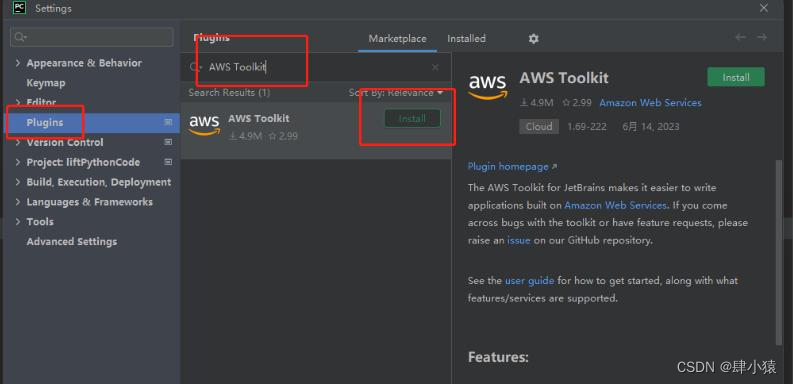Image resolution: width=793 pixels, height=384 pixels.
Task: Click the PyCharm icon in title bar
Action: pos(19,8)
